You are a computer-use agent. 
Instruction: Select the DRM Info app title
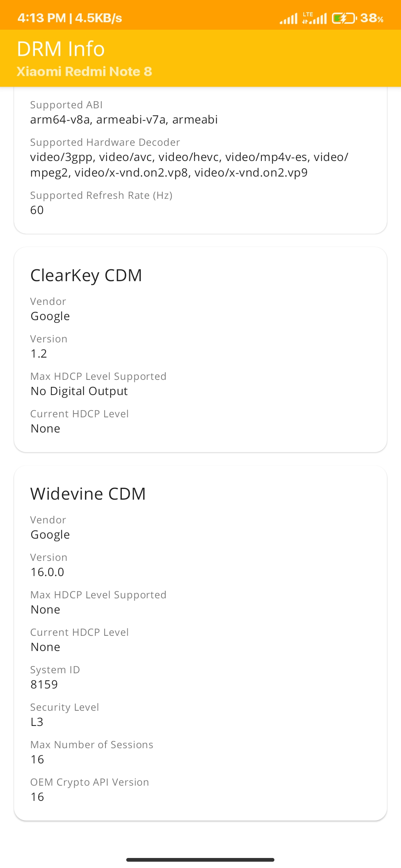pyautogui.click(x=61, y=49)
